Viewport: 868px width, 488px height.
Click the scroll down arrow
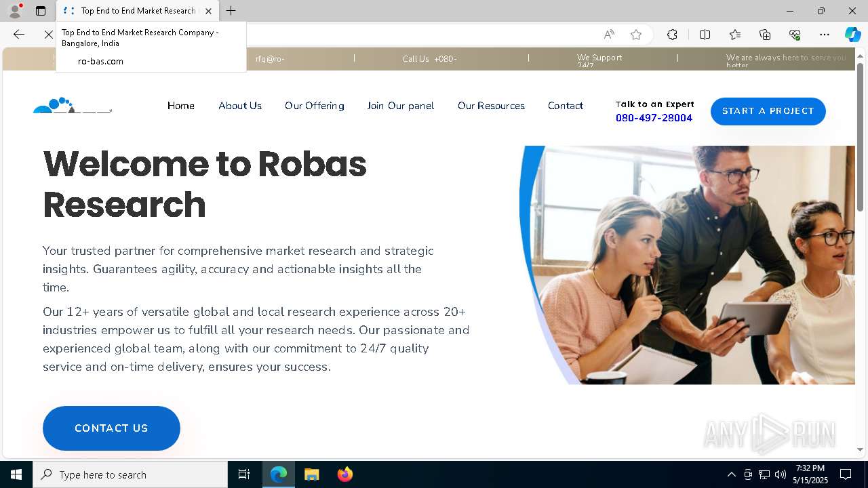tap(860, 449)
